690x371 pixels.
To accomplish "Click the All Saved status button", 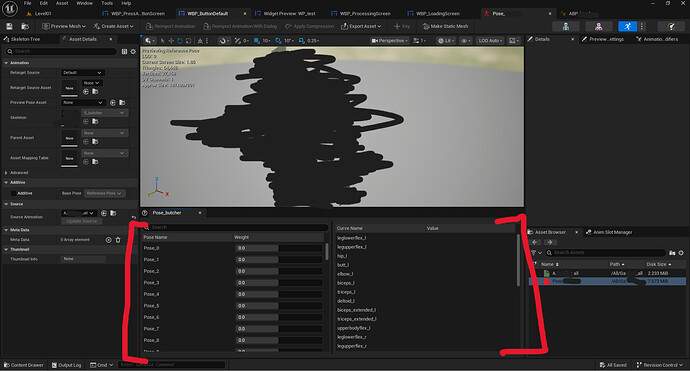I will click(x=613, y=365).
